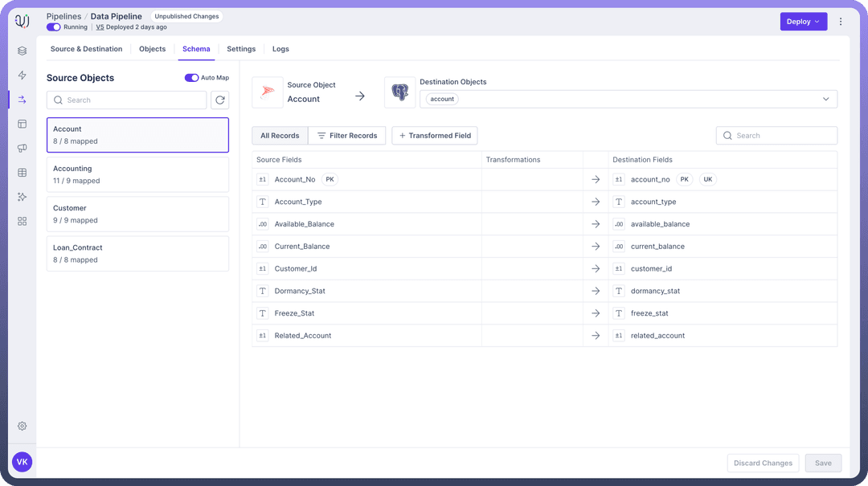Open the settings gear in sidebar
This screenshot has height=486, width=868.
[x=23, y=426]
